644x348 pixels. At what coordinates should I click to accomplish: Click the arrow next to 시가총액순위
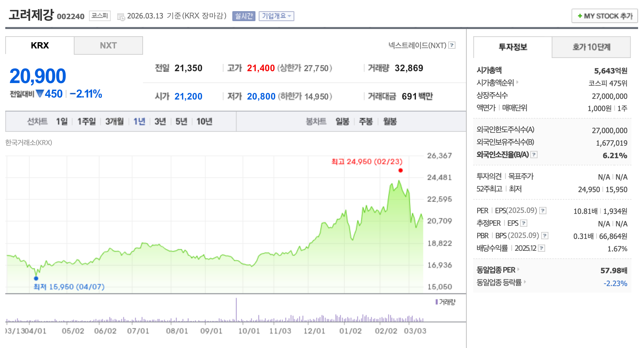pos(517,82)
